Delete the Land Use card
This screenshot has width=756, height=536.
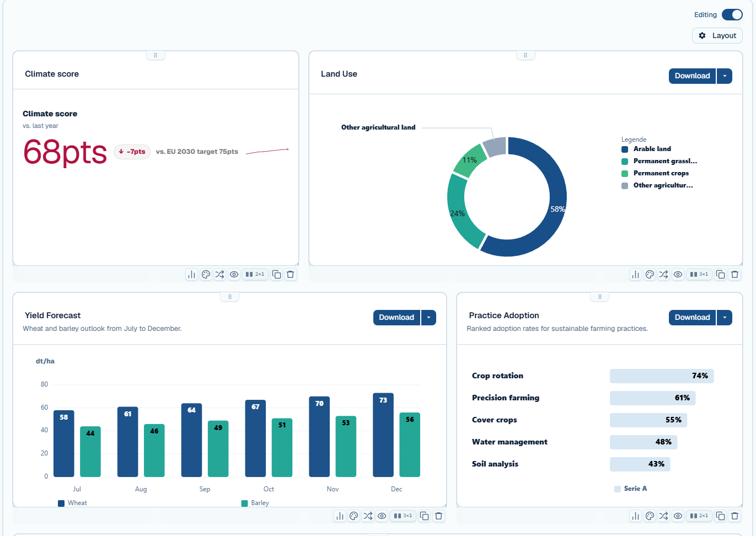coord(734,274)
